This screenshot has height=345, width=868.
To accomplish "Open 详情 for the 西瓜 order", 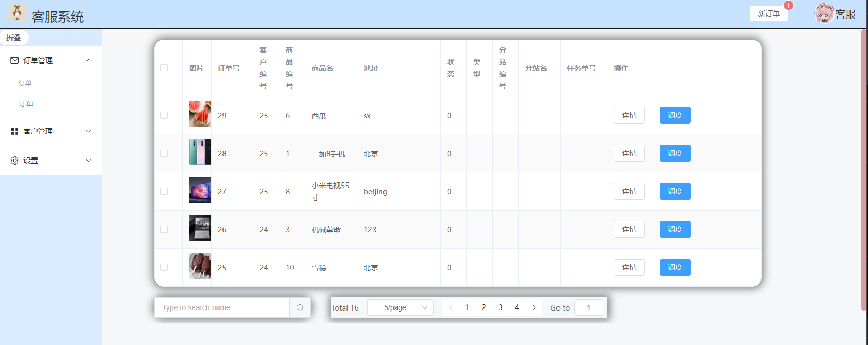I will [x=629, y=115].
